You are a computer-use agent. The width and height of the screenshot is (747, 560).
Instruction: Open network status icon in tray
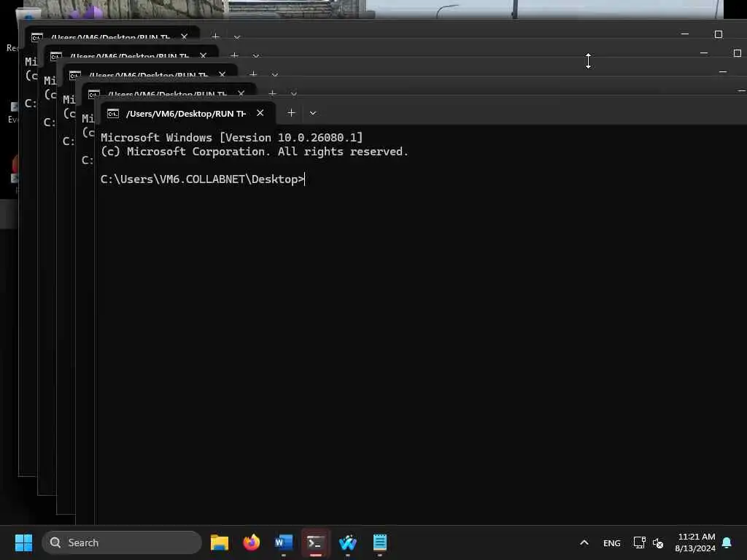[639, 542]
